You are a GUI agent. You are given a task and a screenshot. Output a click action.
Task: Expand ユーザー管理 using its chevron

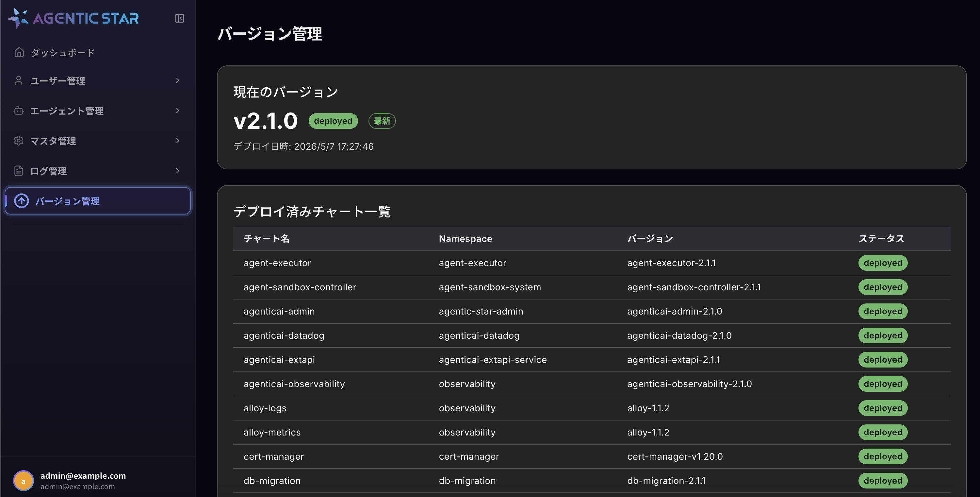coord(177,80)
